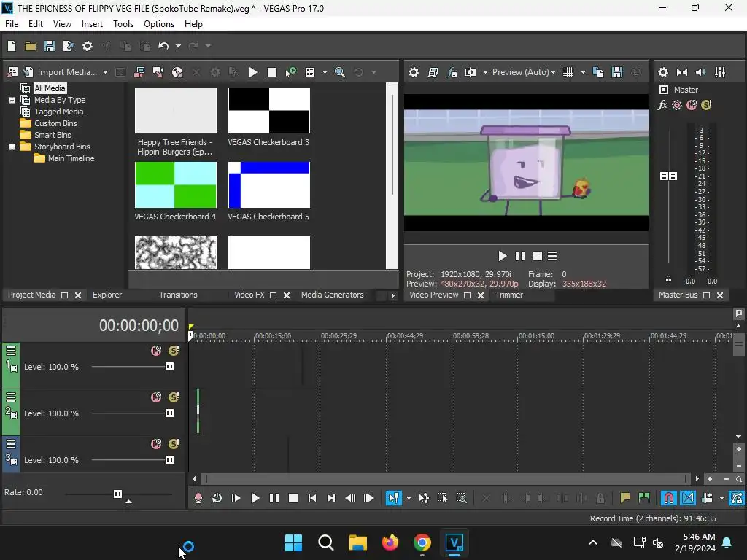Select VEGAS Checkerboard 5 thumbnail
Screen dimensions: 747x560
click(268, 184)
